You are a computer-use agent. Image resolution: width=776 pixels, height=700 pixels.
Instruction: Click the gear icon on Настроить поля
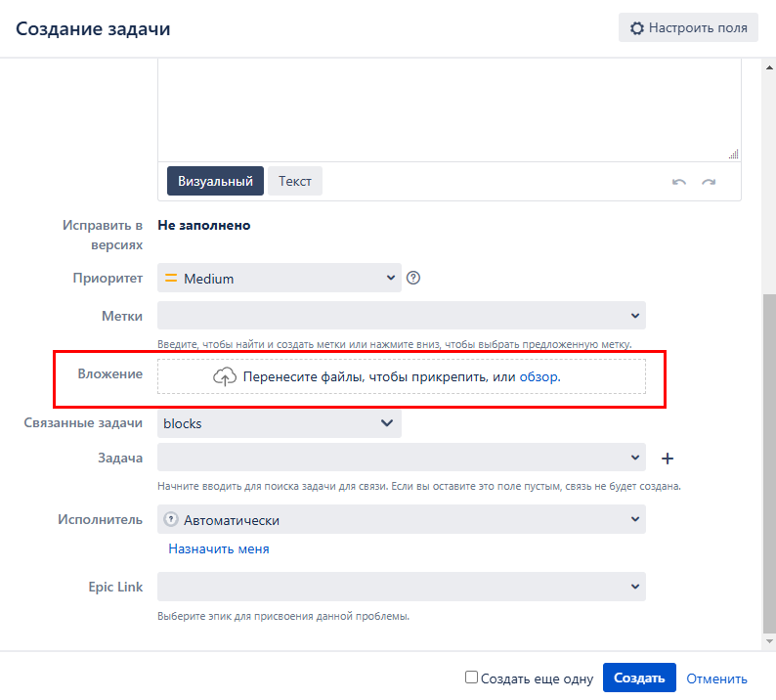(x=637, y=28)
